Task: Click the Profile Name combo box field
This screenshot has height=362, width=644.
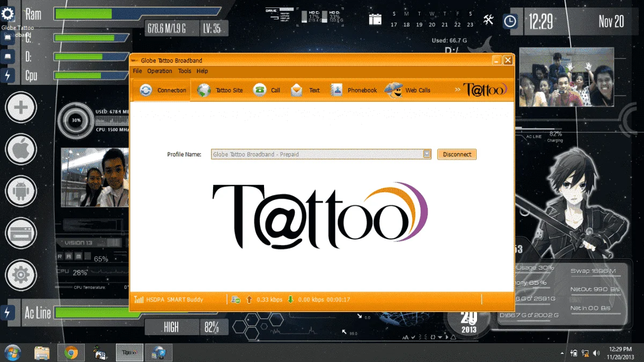Action: coord(321,154)
